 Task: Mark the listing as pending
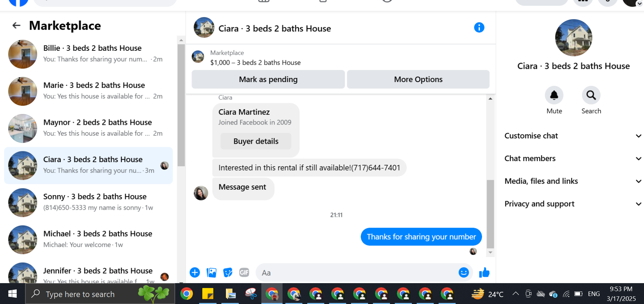click(268, 79)
